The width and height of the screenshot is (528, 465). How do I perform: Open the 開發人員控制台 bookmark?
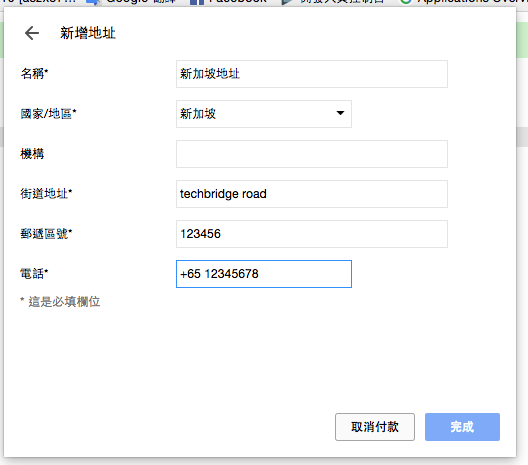(x=332, y=2)
